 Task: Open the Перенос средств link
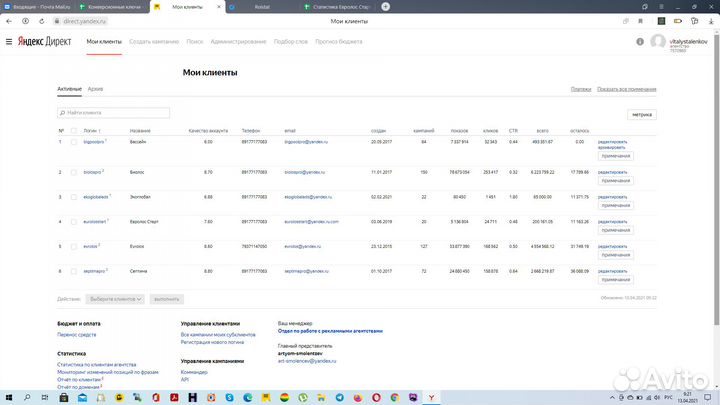tap(76, 335)
